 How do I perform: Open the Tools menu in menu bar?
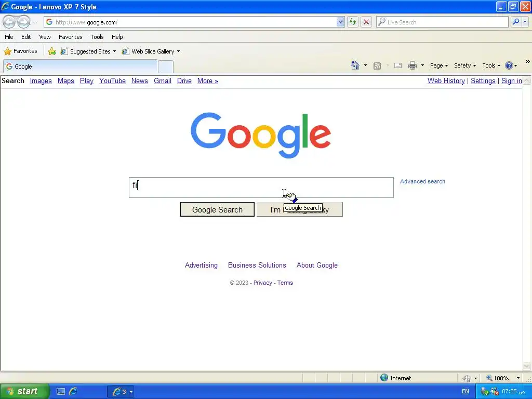pyautogui.click(x=97, y=37)
